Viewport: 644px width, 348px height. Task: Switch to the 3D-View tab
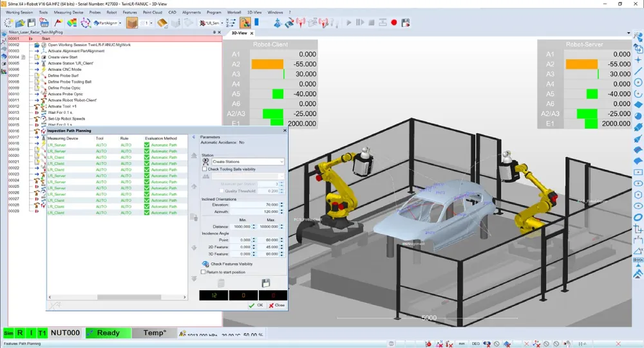point(240,33)
